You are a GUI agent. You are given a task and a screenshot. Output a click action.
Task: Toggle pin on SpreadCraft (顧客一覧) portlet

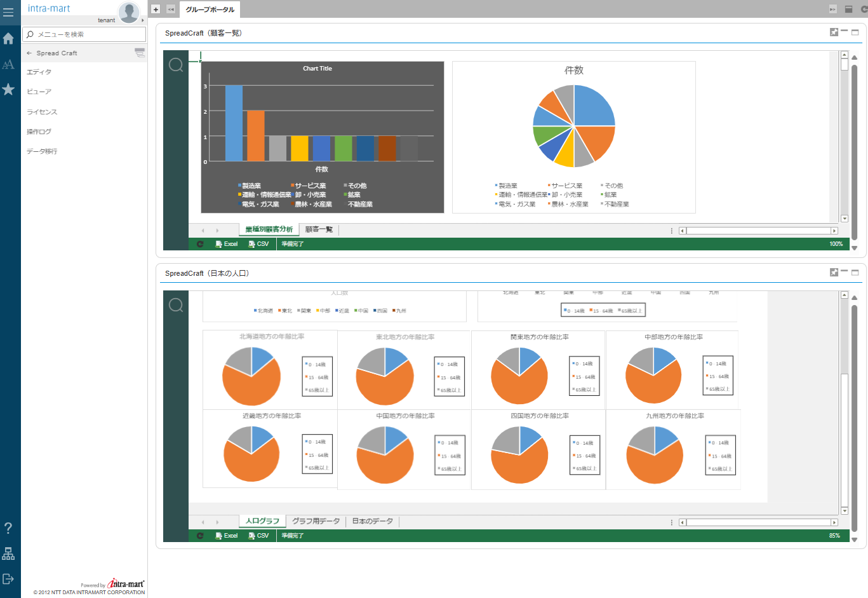[x=834, y=32]
